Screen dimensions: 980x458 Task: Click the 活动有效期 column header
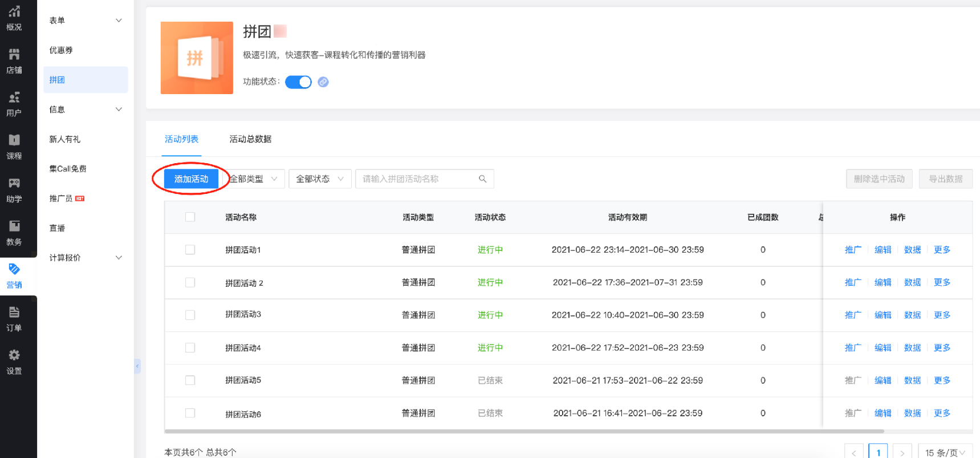[x=628, y=217]
